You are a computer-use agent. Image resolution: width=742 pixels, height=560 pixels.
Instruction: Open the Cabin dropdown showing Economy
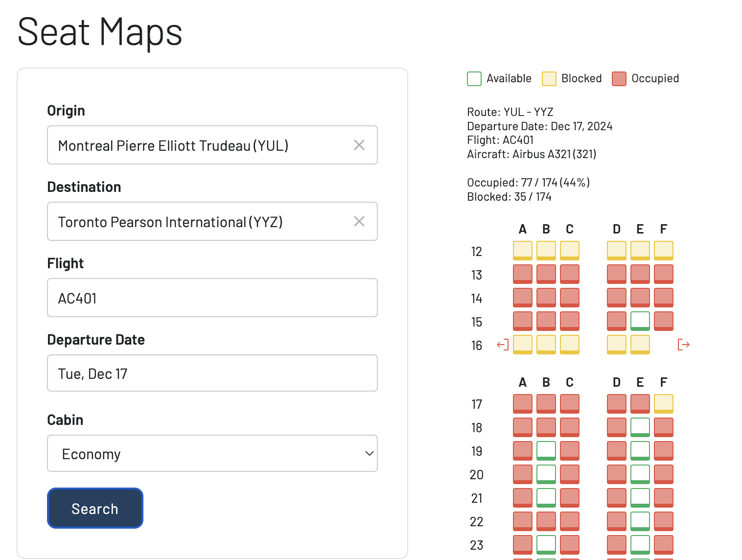click(212, 453)
